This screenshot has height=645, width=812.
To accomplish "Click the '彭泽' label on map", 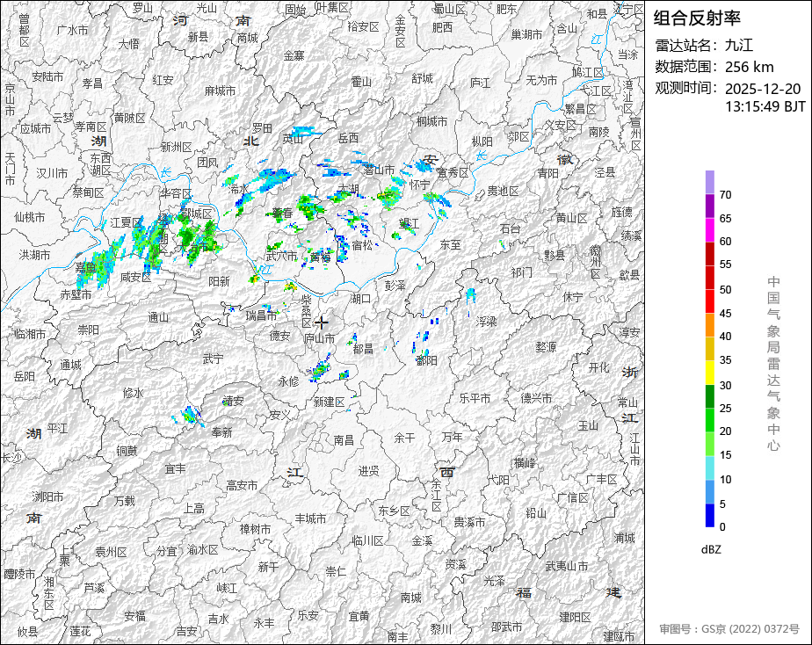I will click(x=395, y=286).
